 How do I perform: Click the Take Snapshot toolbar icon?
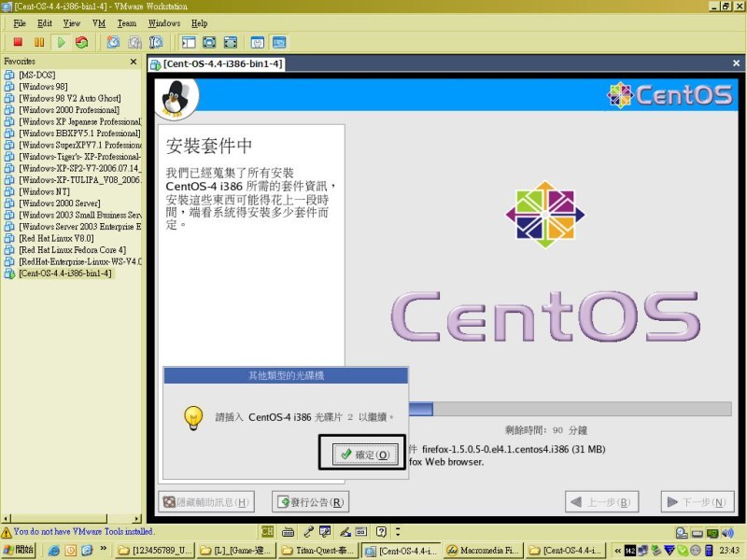(x=113, y=42)
